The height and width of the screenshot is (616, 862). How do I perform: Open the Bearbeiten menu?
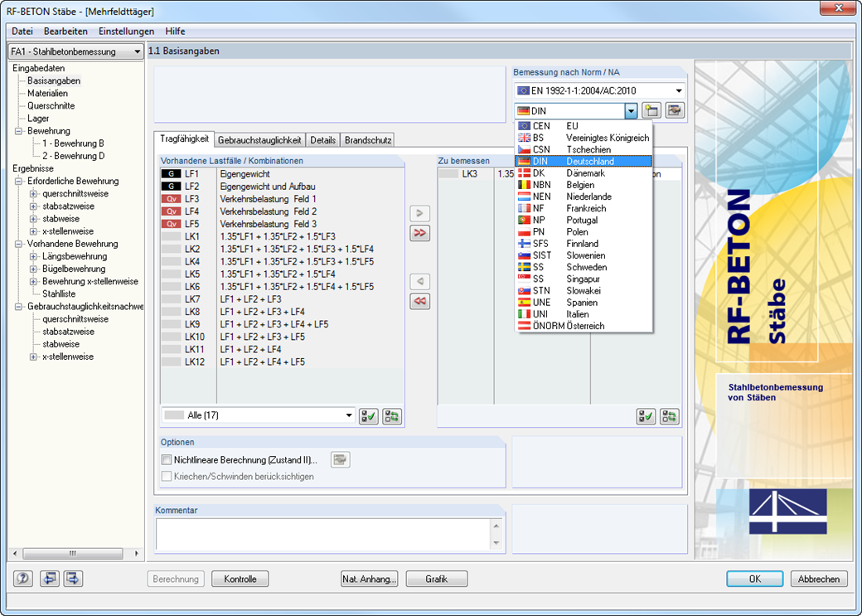pyautogui.click(x=65, y=32)
